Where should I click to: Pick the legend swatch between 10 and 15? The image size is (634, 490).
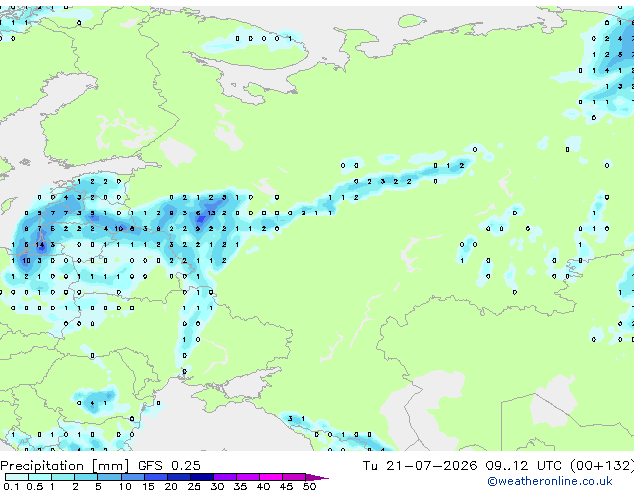[132, 477]
